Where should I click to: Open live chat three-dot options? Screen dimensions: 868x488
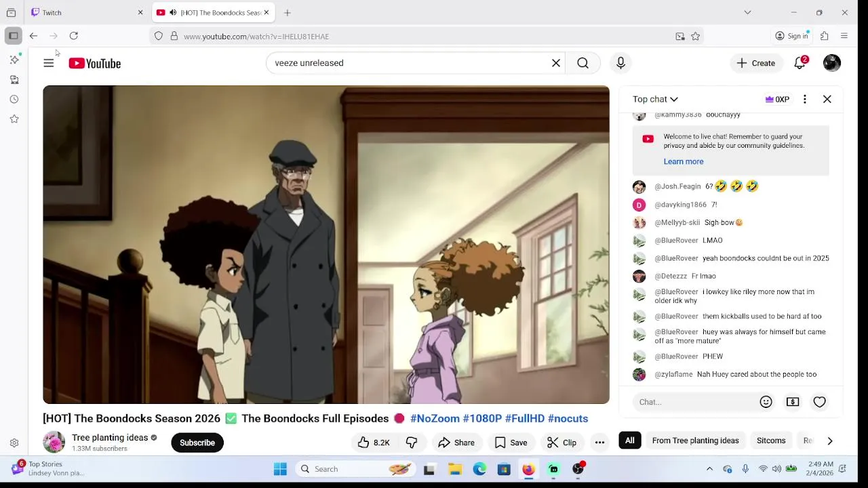coord(805,99)
